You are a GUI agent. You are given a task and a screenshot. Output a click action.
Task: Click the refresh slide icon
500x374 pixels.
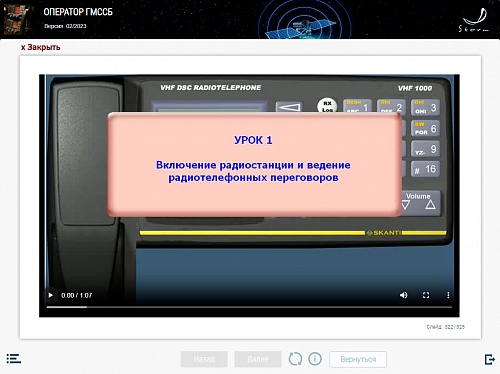click(x=295, y=359)
